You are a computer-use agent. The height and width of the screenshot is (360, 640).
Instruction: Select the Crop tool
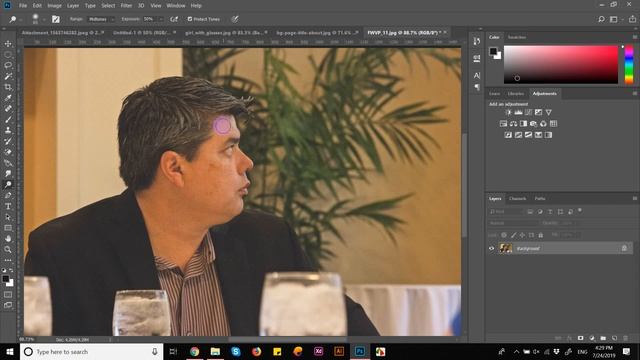[x=8, y=87]
